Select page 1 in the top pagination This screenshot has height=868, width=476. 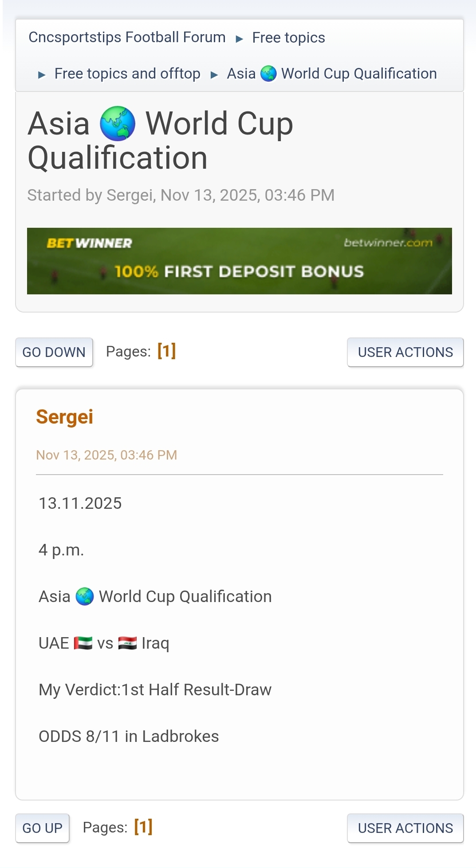coord(166,351)
